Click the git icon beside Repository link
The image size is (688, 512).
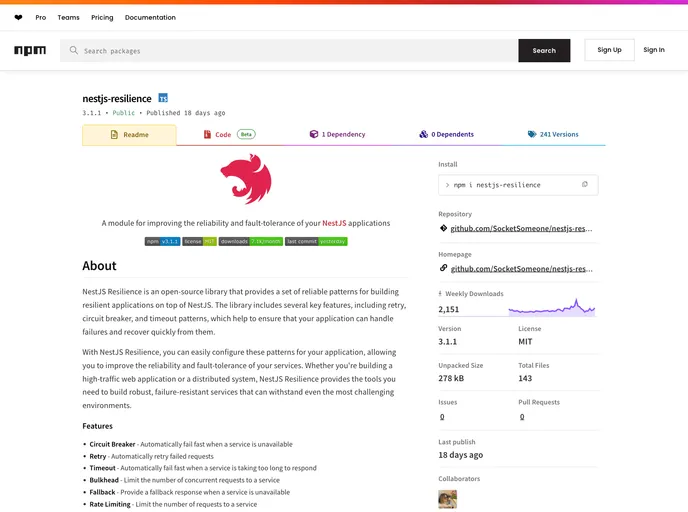click(x=443, y=228)
